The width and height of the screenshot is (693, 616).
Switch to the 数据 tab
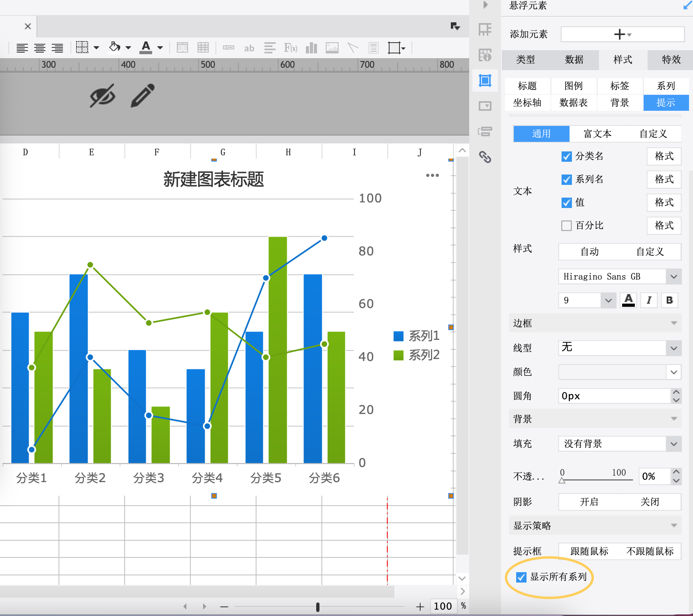click(574, 60)
